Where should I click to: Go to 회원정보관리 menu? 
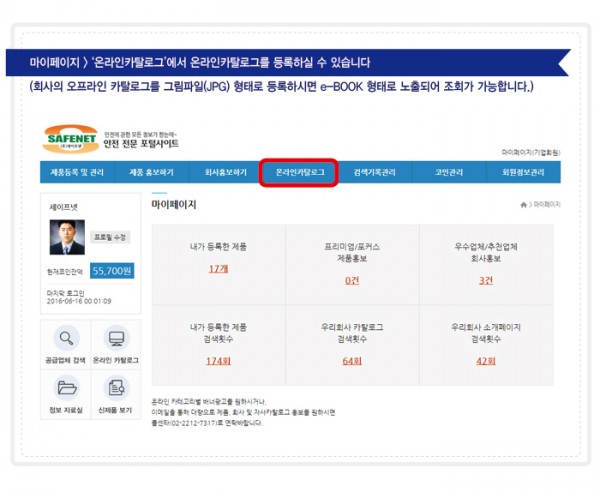click(x=523, y=172)
